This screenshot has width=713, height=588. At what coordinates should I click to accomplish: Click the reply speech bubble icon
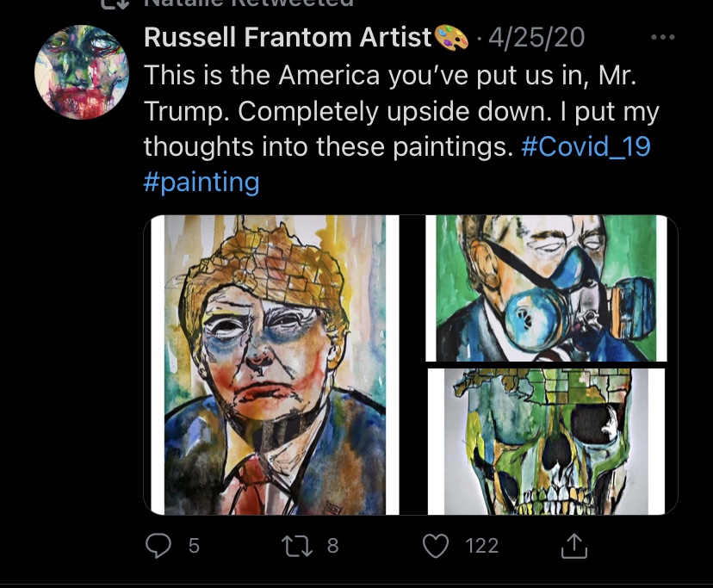pyautogui.click(x=159, y=545)
